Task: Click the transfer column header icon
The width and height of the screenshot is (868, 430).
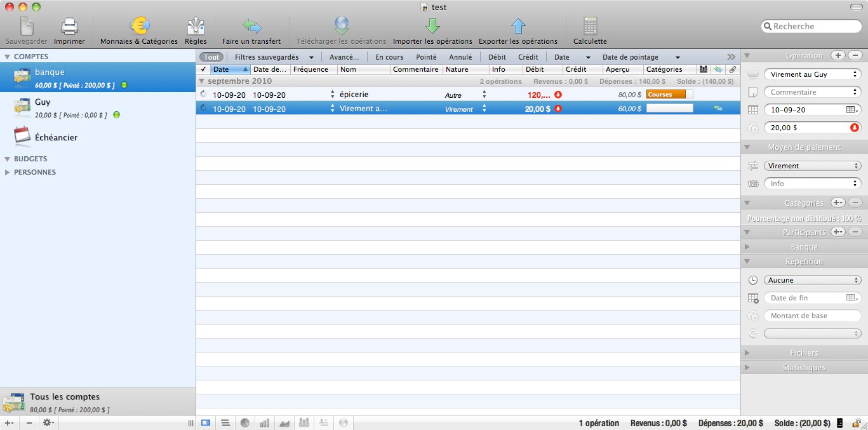Action: 718,69
